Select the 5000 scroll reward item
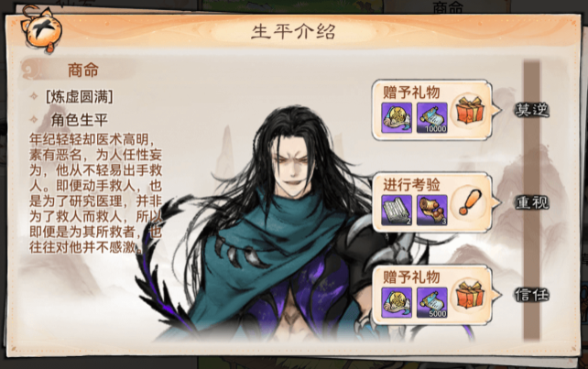 432,303
